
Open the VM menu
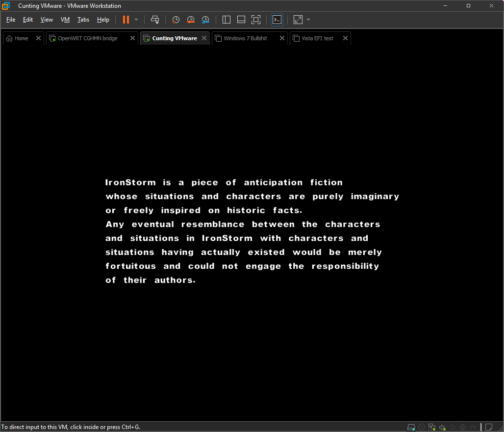pos(65,20)
